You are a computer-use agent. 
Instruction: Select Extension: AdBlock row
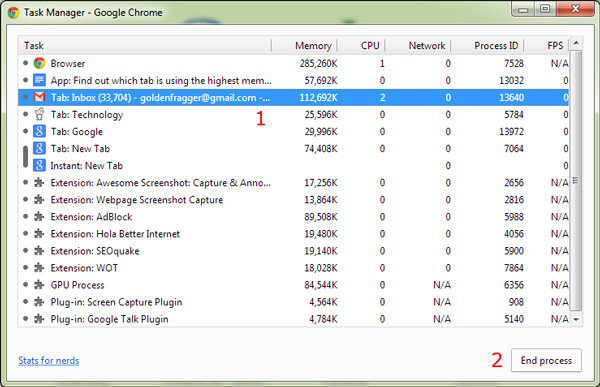pyautogui.click(x=293, y=217)
